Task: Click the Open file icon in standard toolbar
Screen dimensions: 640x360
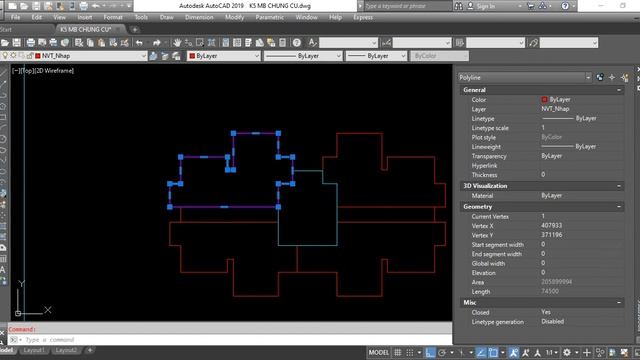Action: (x=5, y=43)
